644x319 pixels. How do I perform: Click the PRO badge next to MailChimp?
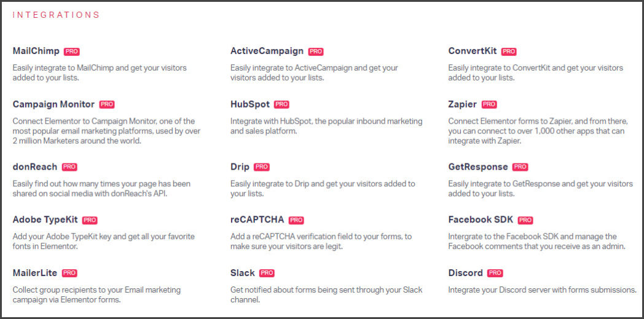[x=72, y=52]
